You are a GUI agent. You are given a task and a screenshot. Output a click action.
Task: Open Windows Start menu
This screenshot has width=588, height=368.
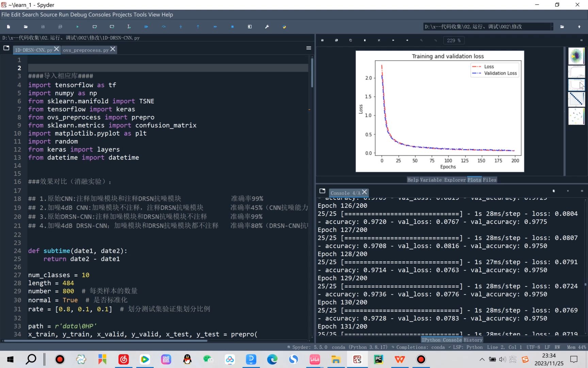(10, 359)
